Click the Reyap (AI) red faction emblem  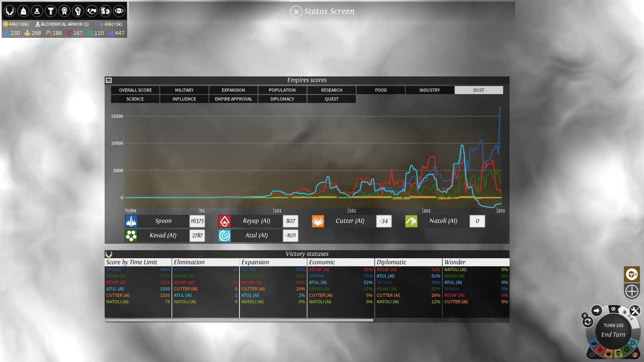click(x=225, y=221)
